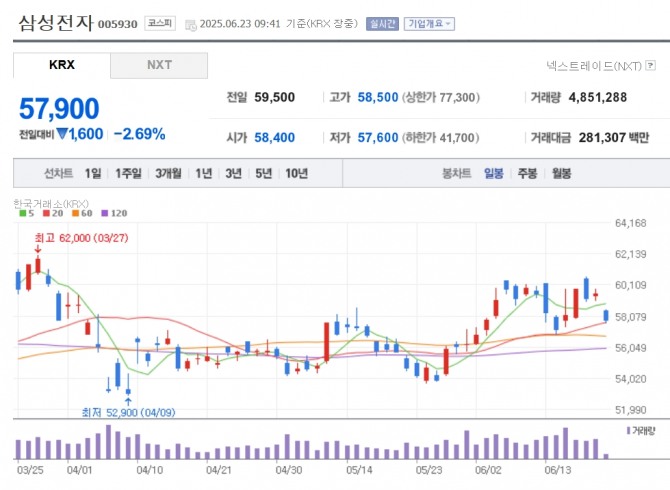Click the 64,168 price axis label
Screen dimensions: 670x490
coord(631,223)
